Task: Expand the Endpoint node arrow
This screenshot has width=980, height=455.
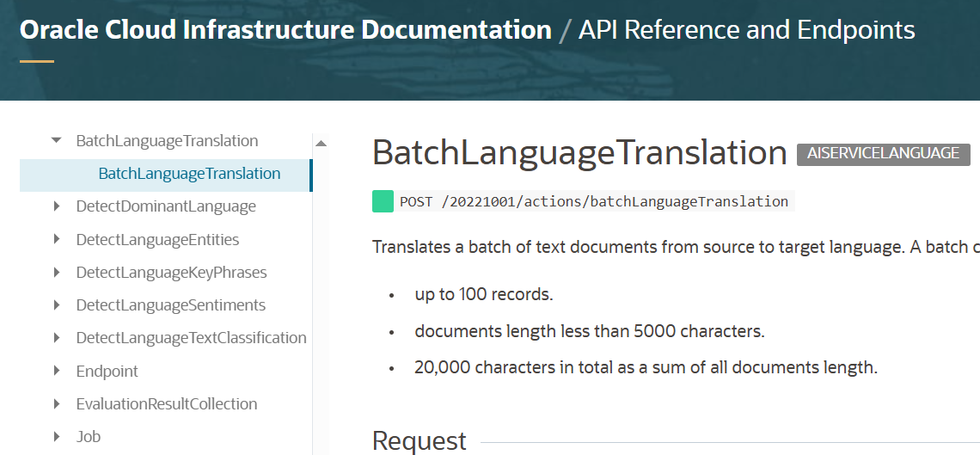Action: [57, 371]
